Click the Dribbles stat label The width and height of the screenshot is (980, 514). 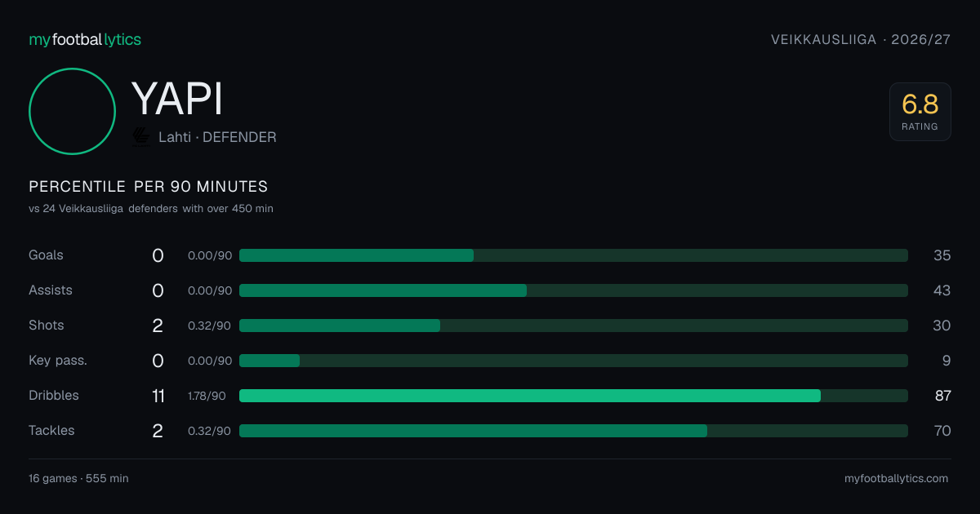coord(54,395)
